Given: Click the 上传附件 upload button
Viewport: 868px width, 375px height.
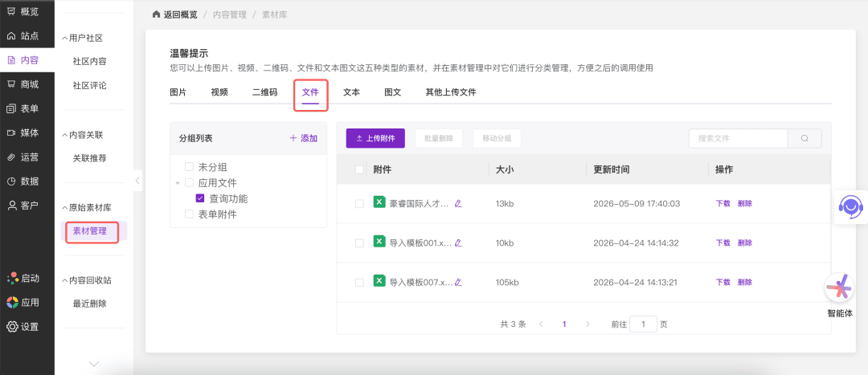Looking at the screenshot, I should pos(376,138).
